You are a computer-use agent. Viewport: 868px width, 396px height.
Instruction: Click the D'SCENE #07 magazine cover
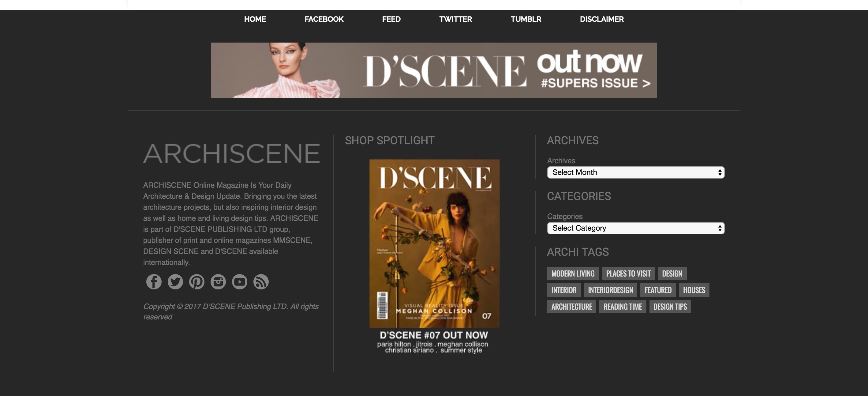point(434,243)
